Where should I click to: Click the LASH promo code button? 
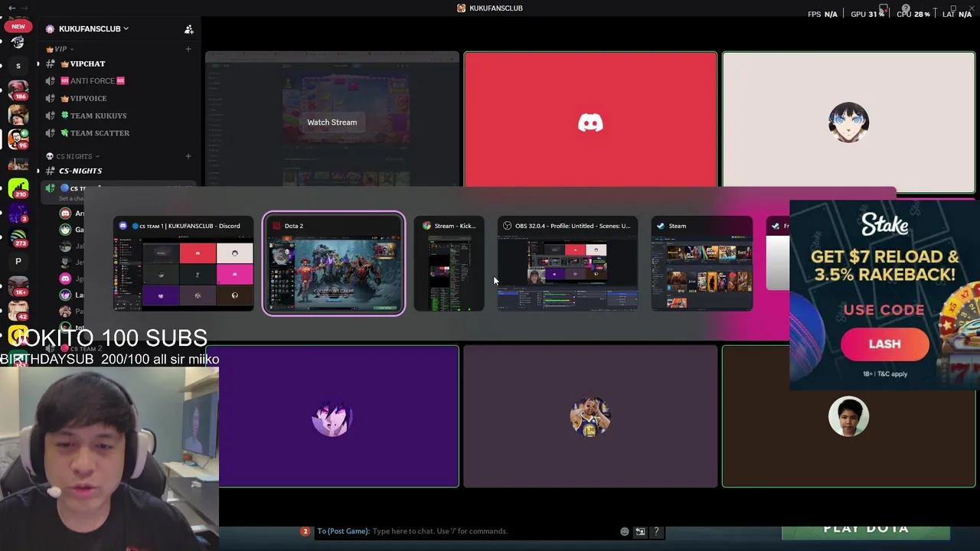[885, 344]
